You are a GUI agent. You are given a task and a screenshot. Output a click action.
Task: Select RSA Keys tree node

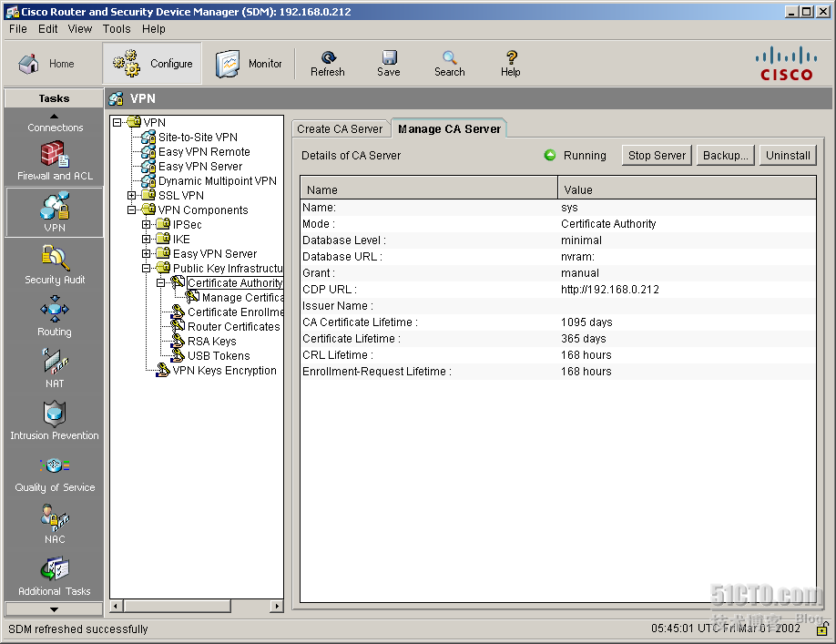[x=211, y=342]
